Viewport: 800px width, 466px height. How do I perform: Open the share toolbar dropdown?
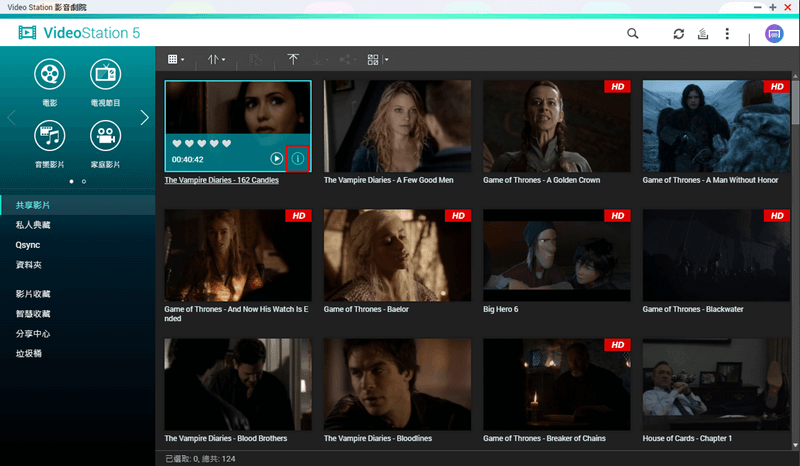pos(347,60)
